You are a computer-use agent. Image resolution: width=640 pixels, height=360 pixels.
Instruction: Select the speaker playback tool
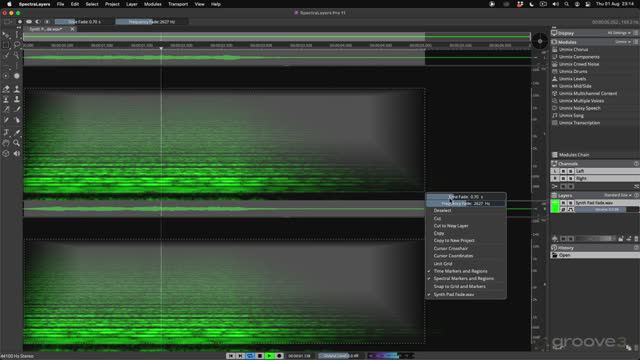16,154
